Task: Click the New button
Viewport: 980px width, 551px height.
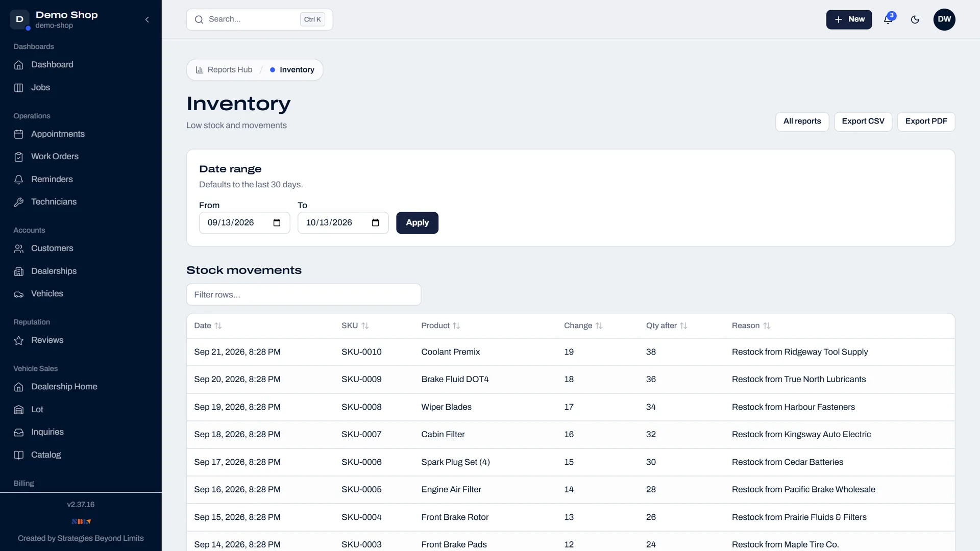Action: 849,19
